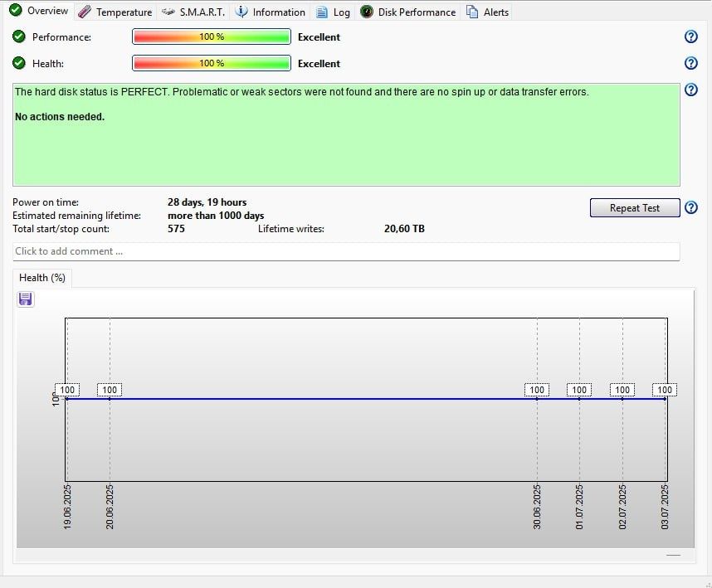Click the 100 data label at 03.07.2025
The image size is (712, 588).
(665, 390)
